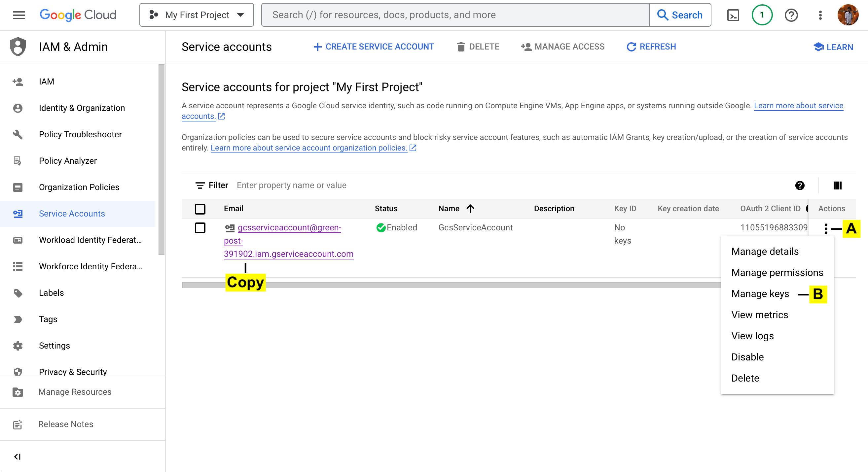
Task: Open the hamburger navigation menu
Action: 19,15
